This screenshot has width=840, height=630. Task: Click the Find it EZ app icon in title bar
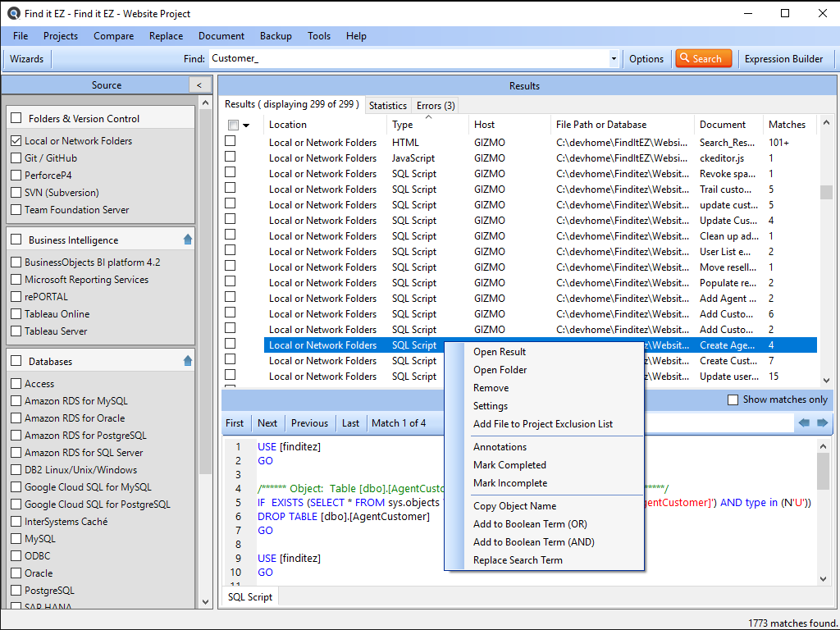tap(13, 13)
